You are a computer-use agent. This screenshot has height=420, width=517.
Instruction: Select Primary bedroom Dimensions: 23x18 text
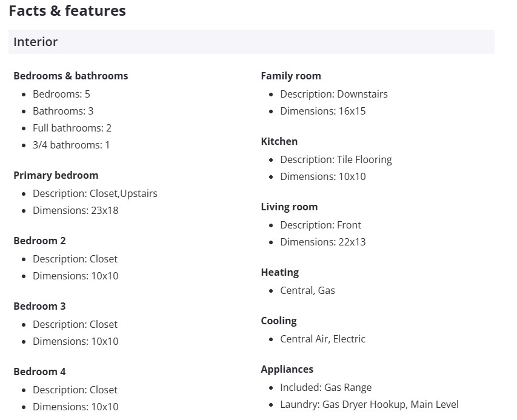pos(76,210)
